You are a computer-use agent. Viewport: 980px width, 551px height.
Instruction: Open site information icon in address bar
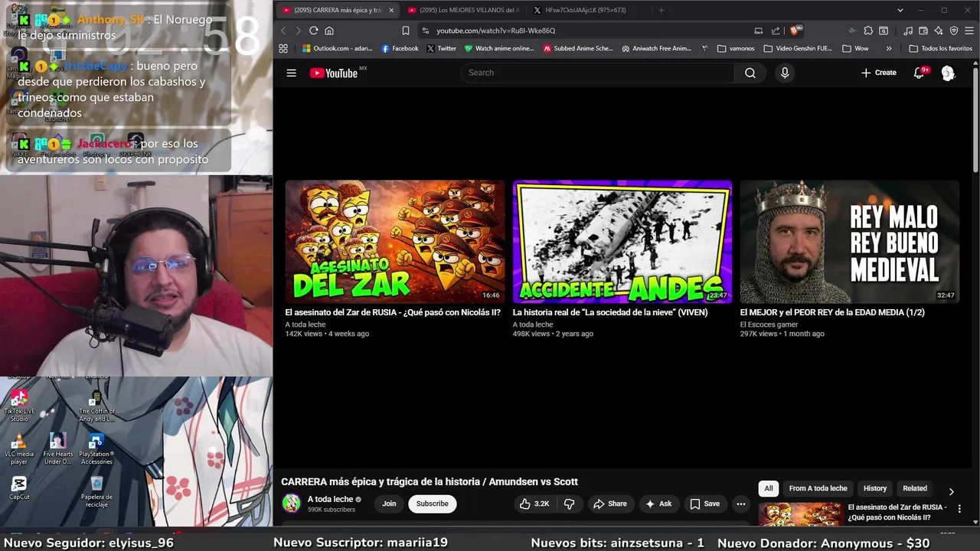426,31
